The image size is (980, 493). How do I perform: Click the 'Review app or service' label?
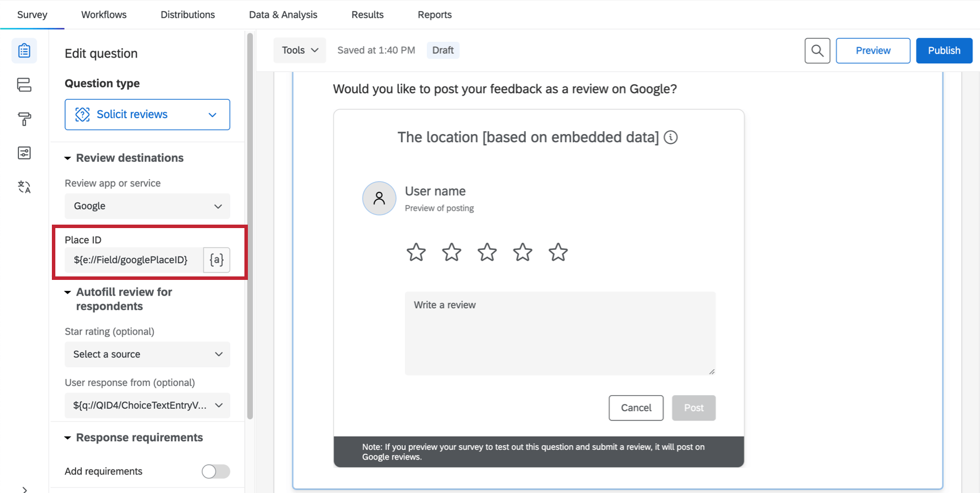[112, 183]
